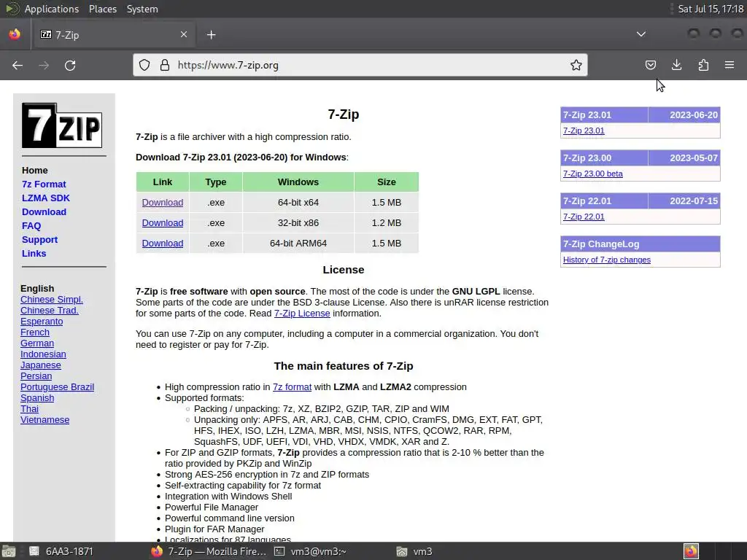Click the 7-Zip logo image

(62, 125)
